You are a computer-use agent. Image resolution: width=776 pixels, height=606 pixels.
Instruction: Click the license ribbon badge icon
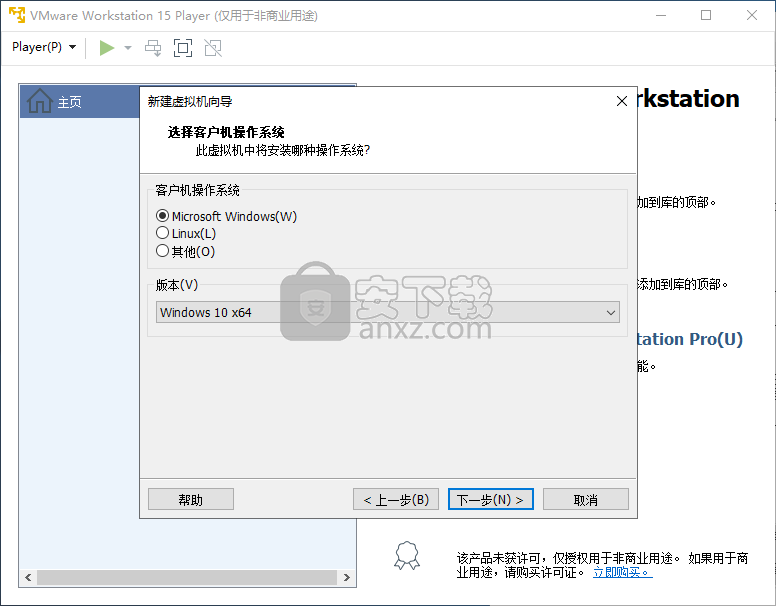click(407, 556)
